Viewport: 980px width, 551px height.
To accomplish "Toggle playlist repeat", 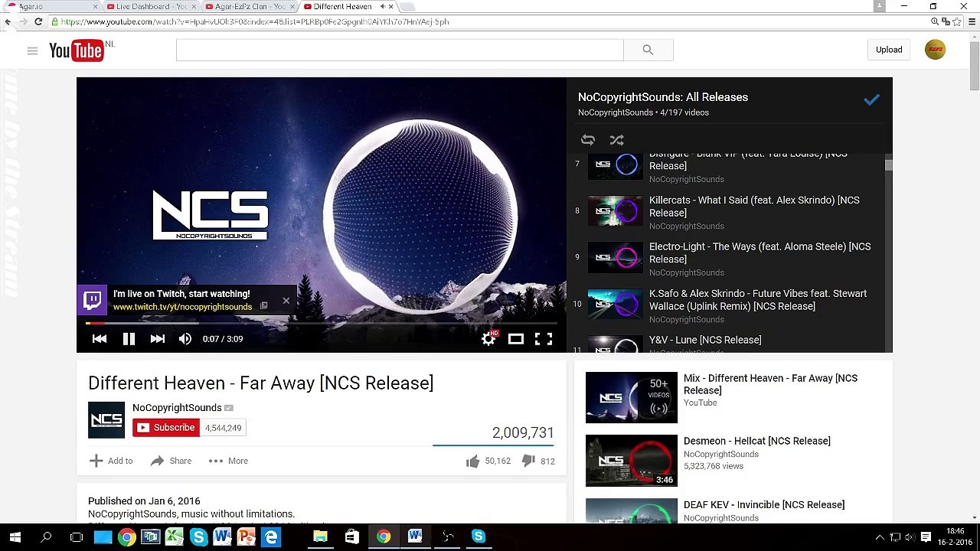I will coord(588,140).
